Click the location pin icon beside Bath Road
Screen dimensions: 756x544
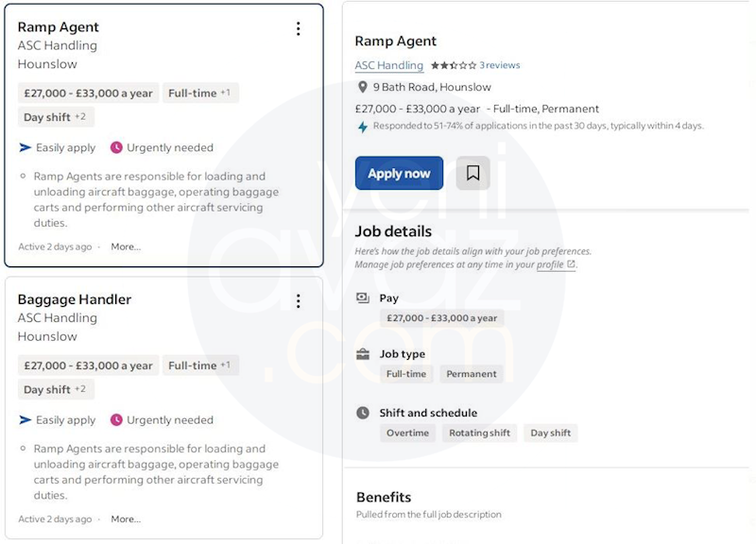click(363, 87)
